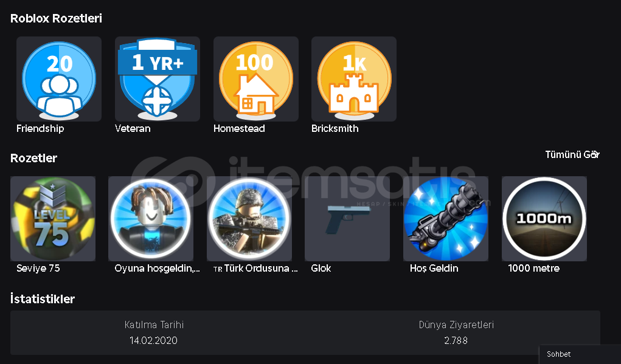Open the Hoş Geldin minigun badge
The width and height of the screenshot is (621, 364).
[x=446, y=219]
